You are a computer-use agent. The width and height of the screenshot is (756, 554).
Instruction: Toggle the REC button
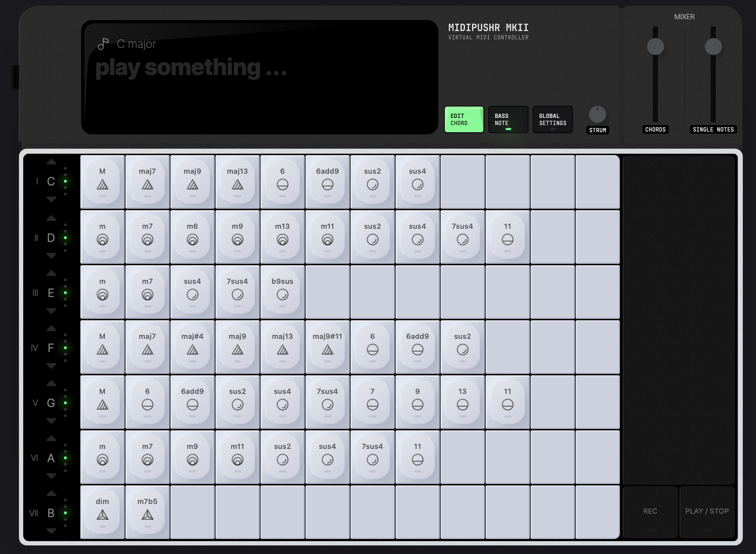tap(650, 512)
